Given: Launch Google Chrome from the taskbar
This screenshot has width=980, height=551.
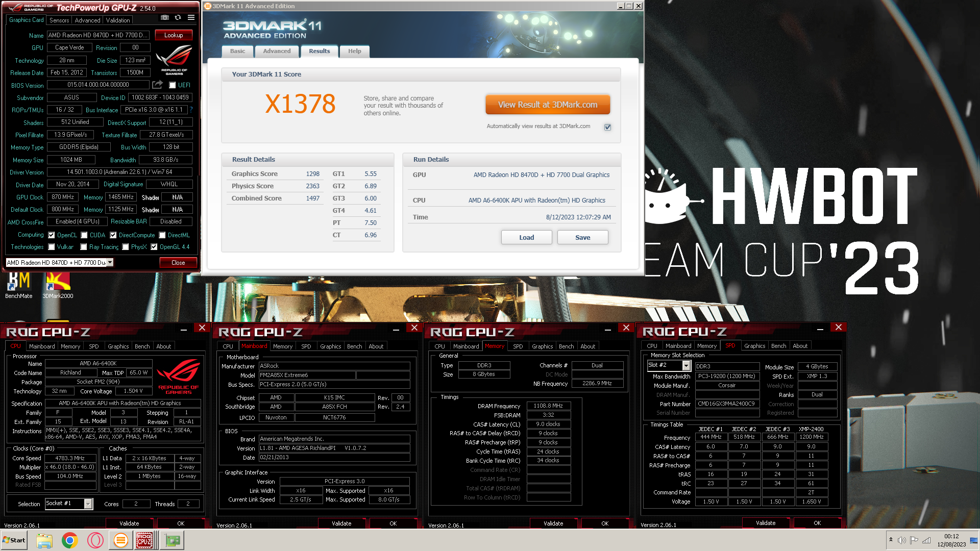Looking at the screenshot, I should click(x=70, y=540).
